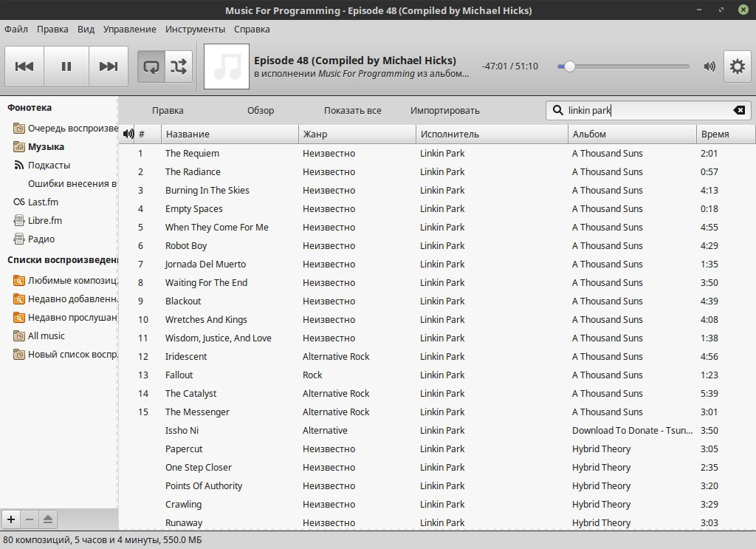Open the play queue icon in the sidebar
This screenshot has width=756, height=549.
(18, 129)
